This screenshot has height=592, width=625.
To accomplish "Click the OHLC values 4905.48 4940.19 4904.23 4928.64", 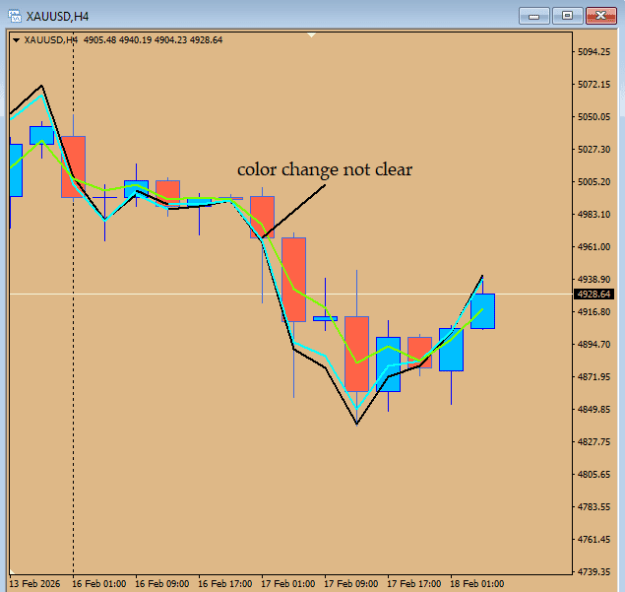I will pyautogui.click(x=153, y=40).
